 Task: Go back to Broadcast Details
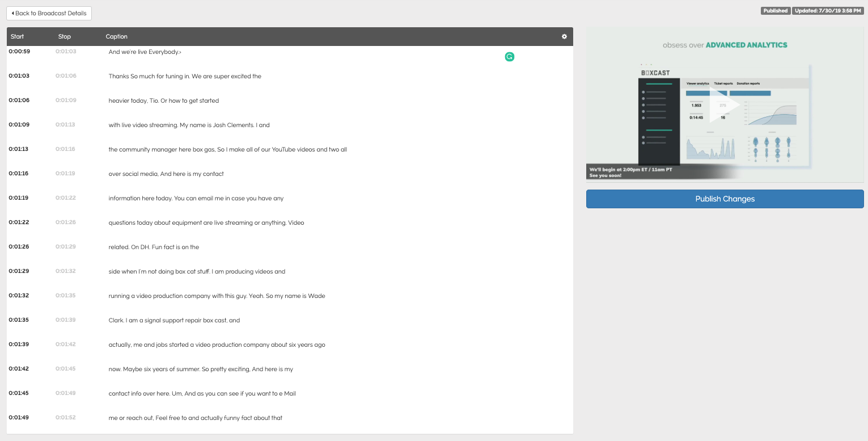(49, 13)
